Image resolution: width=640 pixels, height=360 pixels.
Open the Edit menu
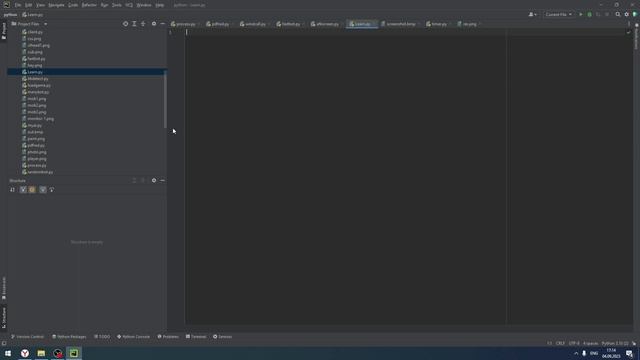pos(29,5)
